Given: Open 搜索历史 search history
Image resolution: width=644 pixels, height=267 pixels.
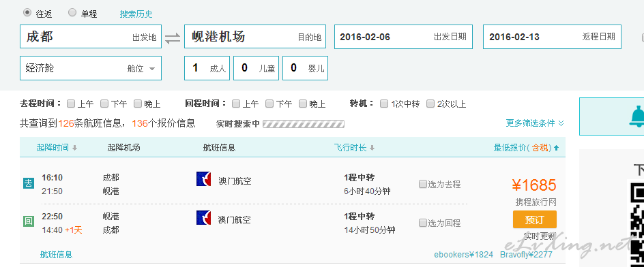Looking at the screenshot, I should pyautogui.click(x=136, y=14).
